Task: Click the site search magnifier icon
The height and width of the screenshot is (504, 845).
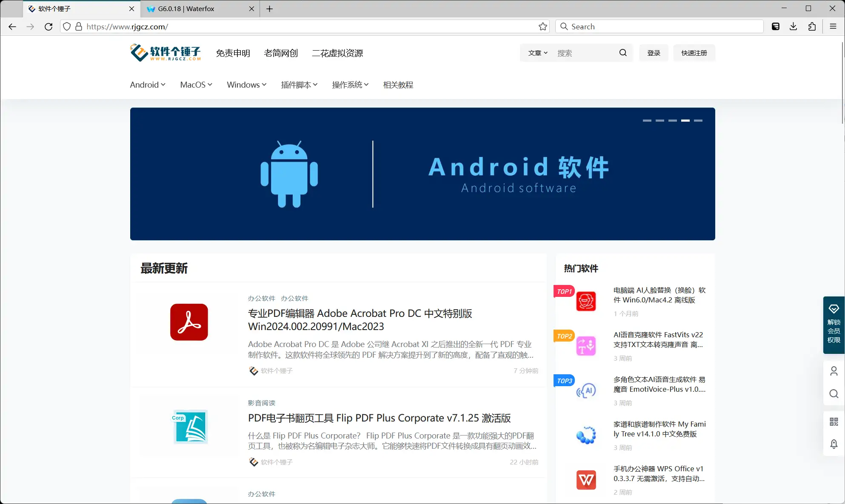Action: 623,53
